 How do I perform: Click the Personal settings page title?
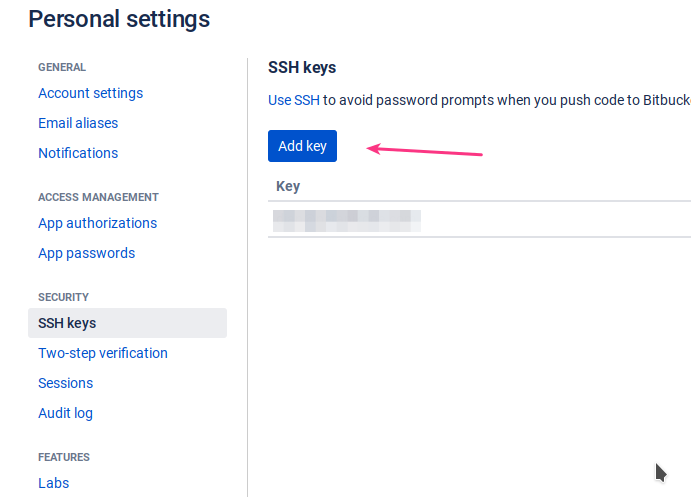[x=119, y=19]
